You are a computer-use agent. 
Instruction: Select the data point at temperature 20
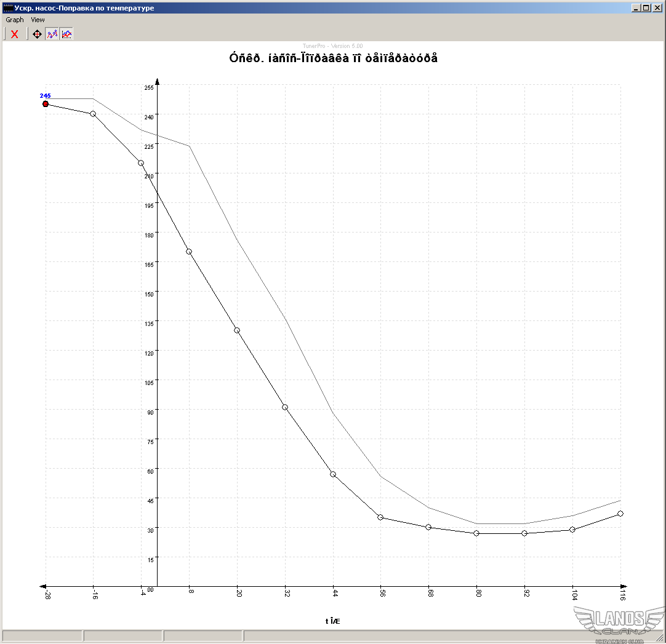(x=237, y=330)
